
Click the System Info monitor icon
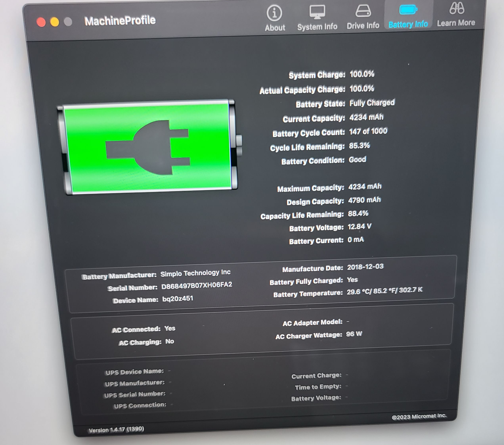317,12
